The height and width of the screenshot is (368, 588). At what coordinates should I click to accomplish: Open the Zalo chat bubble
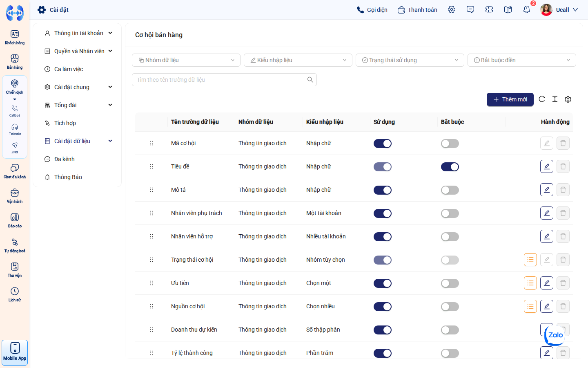click(x=555, y=336)
